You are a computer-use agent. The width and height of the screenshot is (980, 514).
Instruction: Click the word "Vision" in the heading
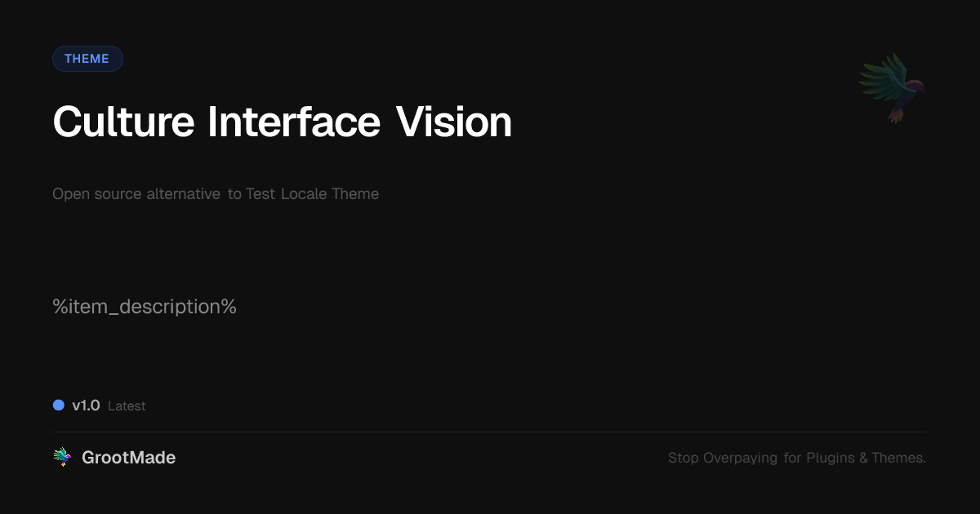[x=454, y=122]
